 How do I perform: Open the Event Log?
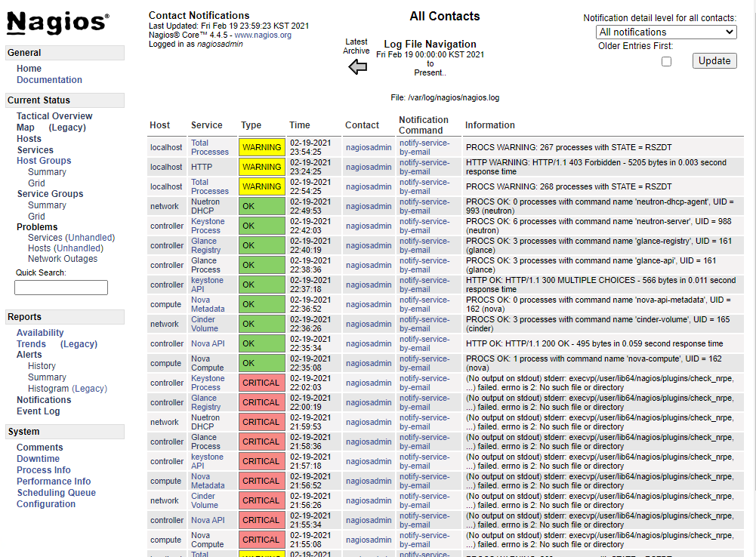38,411
